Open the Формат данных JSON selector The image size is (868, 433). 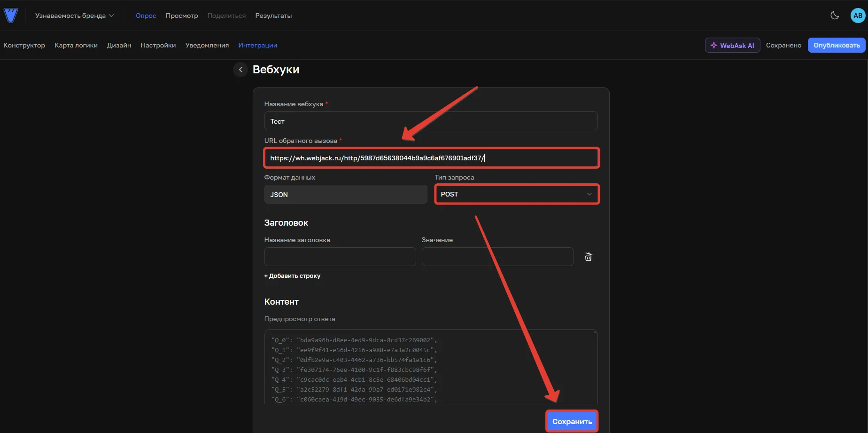346,194
